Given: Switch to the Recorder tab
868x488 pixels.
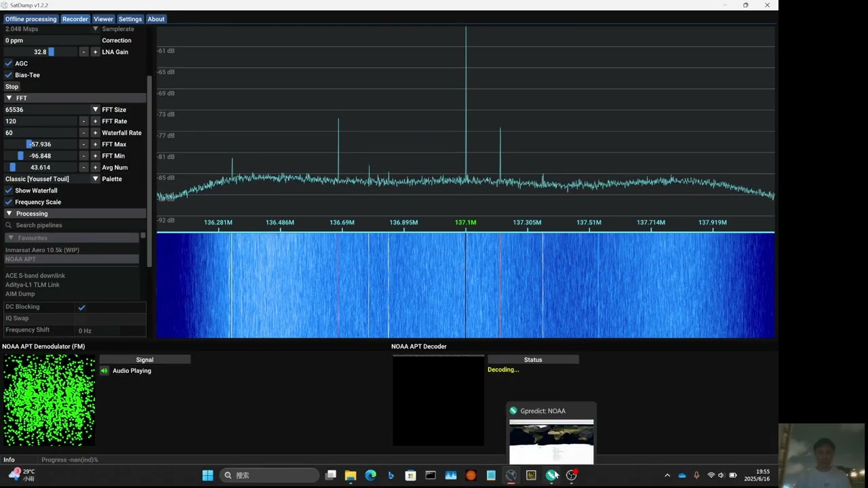Looking at the screenshot, I should pyautogui.click(x=75, y=19).
